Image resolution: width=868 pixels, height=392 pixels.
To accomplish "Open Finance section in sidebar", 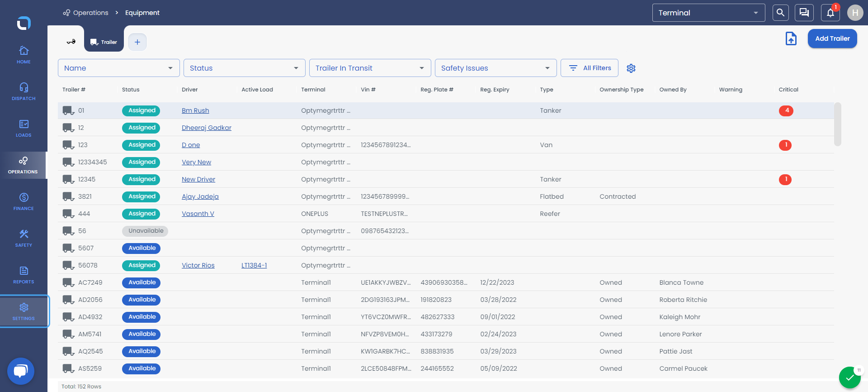I will coord(24,201).
